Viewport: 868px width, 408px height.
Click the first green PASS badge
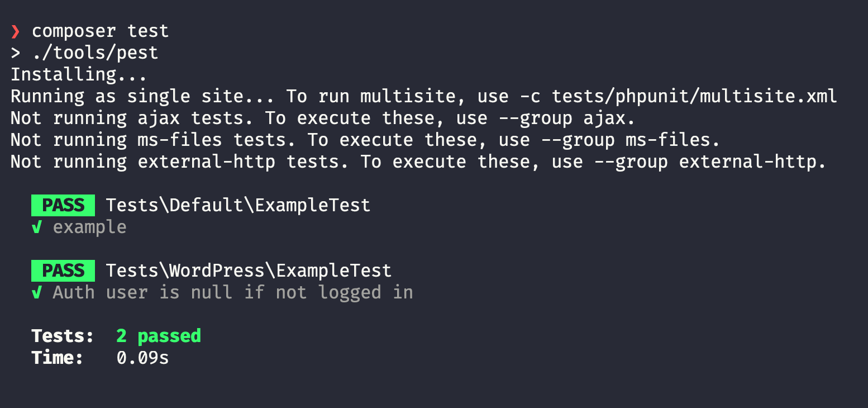[x=63, y=206]
